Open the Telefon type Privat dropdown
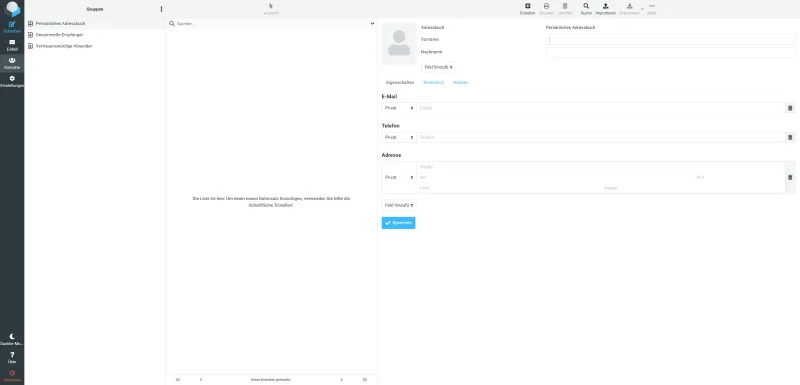The width and height of the screenshot is (800, 385). (x=399, y=137)
